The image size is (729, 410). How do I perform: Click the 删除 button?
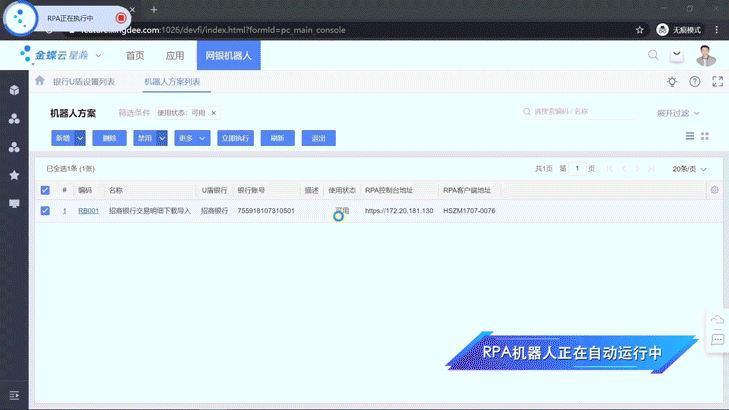[x=109, y=138]
